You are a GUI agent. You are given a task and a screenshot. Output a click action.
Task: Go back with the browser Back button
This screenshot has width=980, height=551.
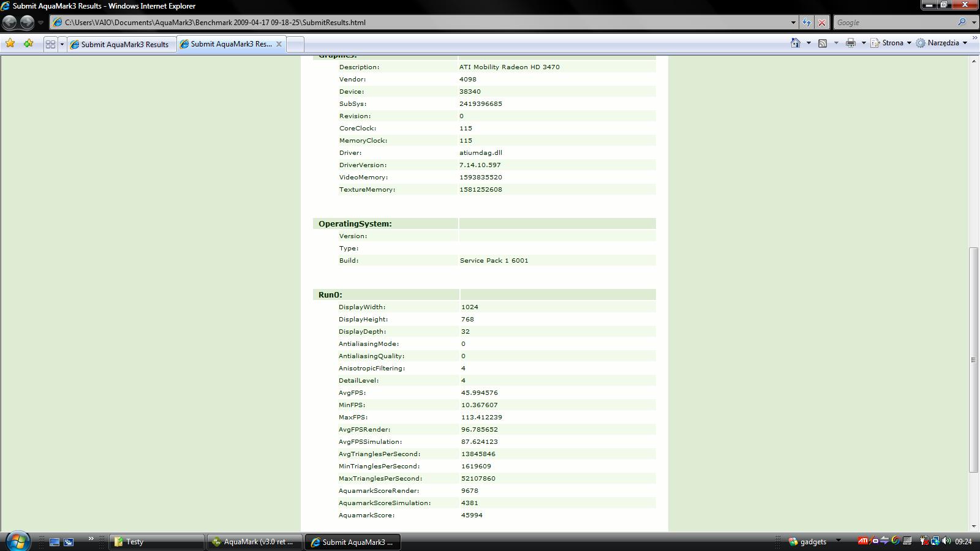point(10,23)
